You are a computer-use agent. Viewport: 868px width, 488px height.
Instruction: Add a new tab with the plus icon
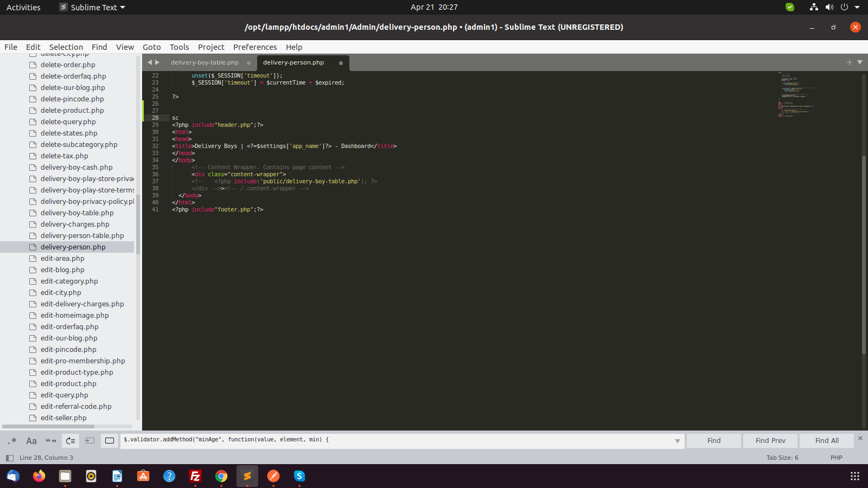[x=850, y=62]
